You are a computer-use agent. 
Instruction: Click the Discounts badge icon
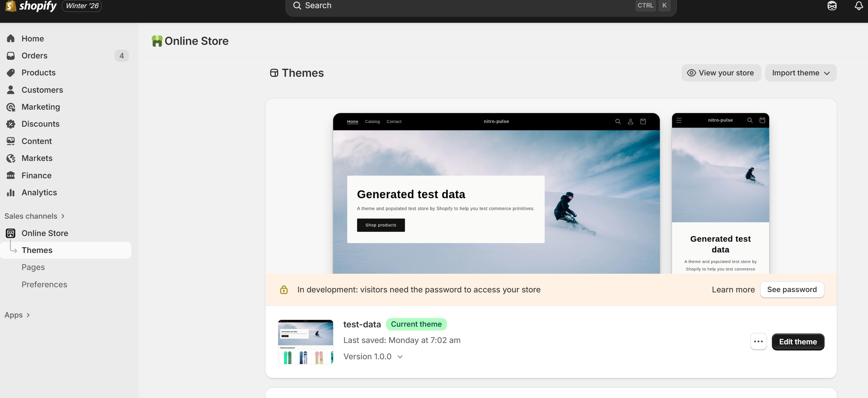tap(11, 124)
